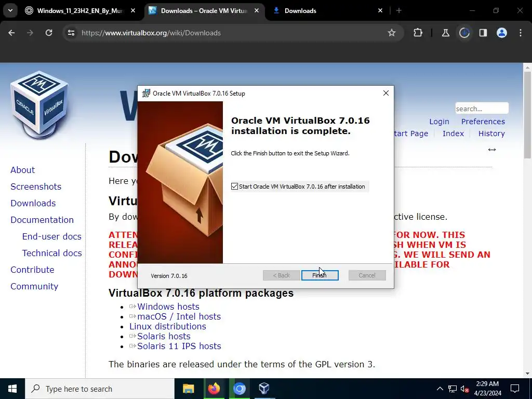The width and height of the screenshot is (532, 399).
Task: Close the VirtualBox Setup dialog
Action: [x=386, y=93]
